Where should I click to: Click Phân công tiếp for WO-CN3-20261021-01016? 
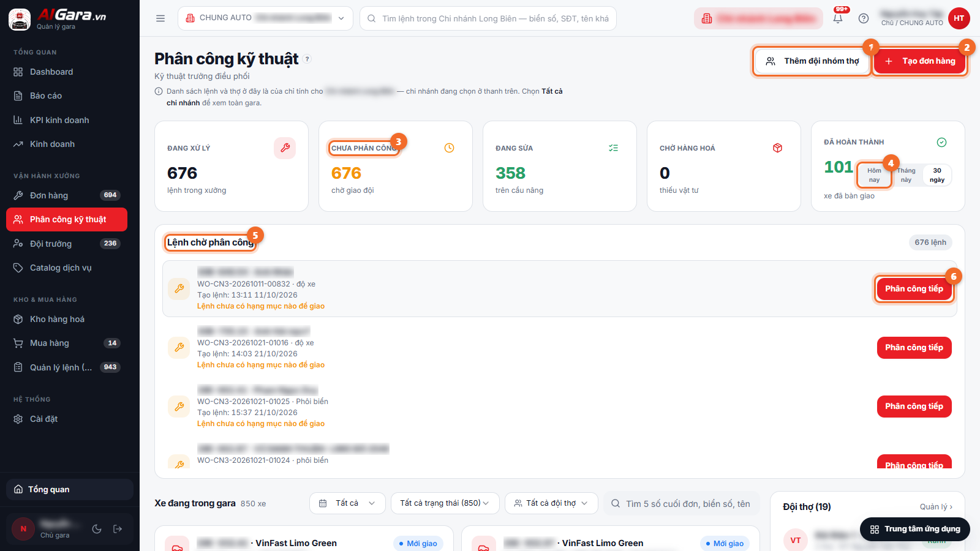pyautogui.click(x=914, y=348)
